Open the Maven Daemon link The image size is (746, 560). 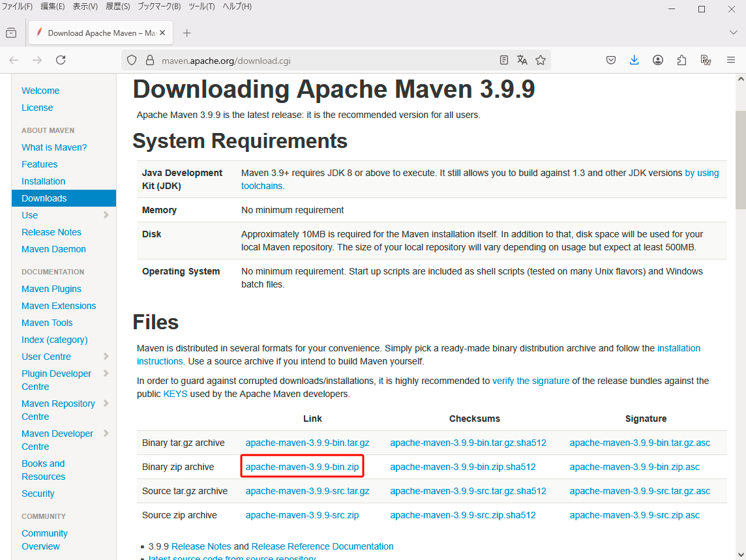coord(53,249)
